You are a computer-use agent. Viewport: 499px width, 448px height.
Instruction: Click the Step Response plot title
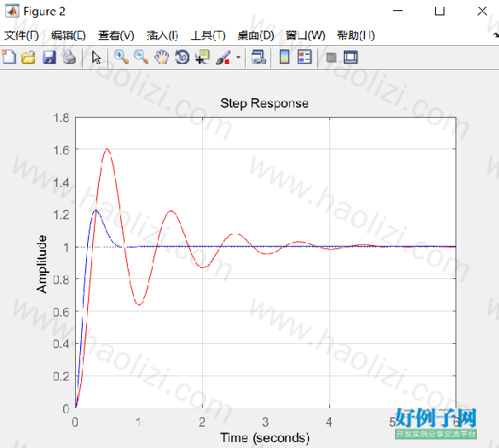click(264, 103)
